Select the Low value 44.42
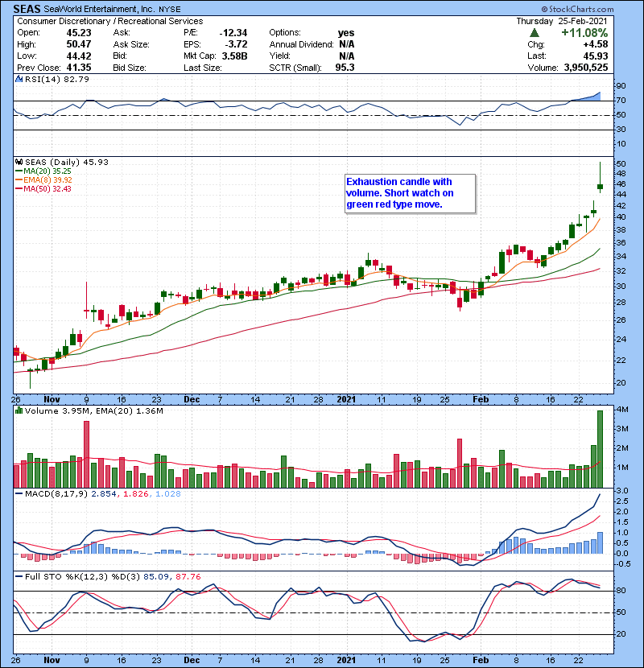 pos(79,56)
